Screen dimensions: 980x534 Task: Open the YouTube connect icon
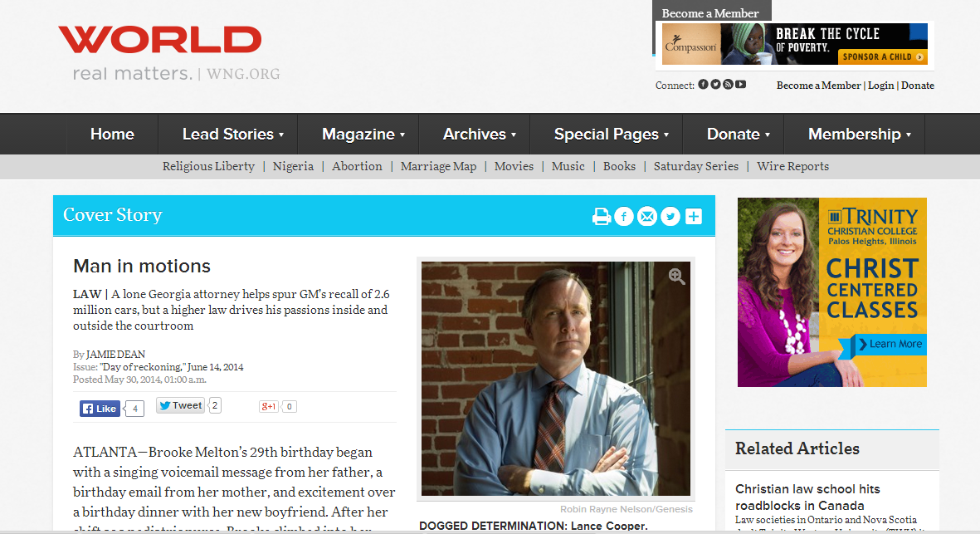(741, 85)
